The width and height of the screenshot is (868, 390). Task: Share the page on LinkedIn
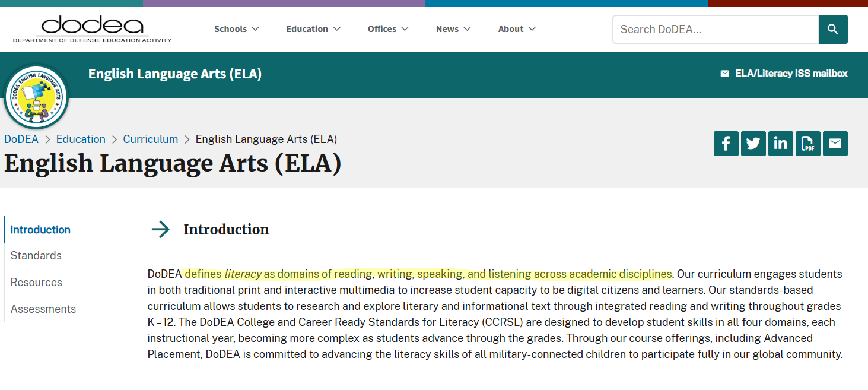pos(780,143)
